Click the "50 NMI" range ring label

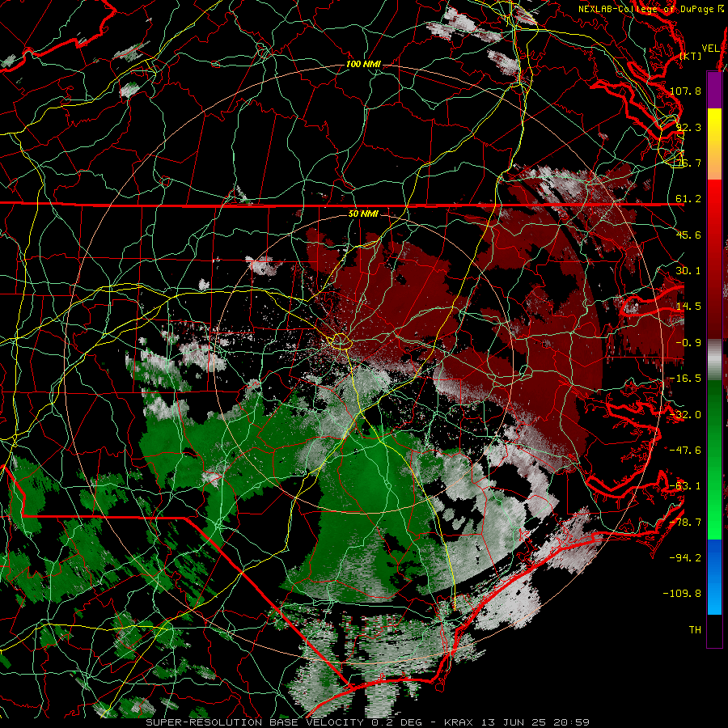coord(363,214)
